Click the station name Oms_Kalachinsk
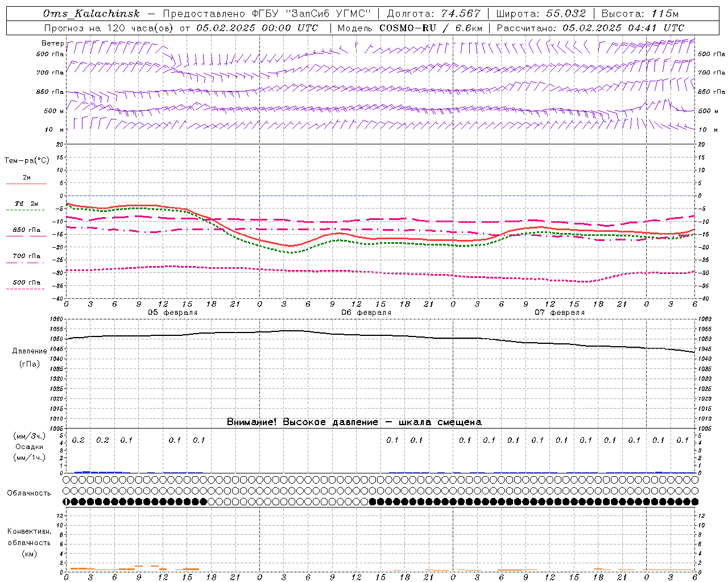Image resolution: width=728 pixels, height=582 pixels. click(x=91, y=14)
